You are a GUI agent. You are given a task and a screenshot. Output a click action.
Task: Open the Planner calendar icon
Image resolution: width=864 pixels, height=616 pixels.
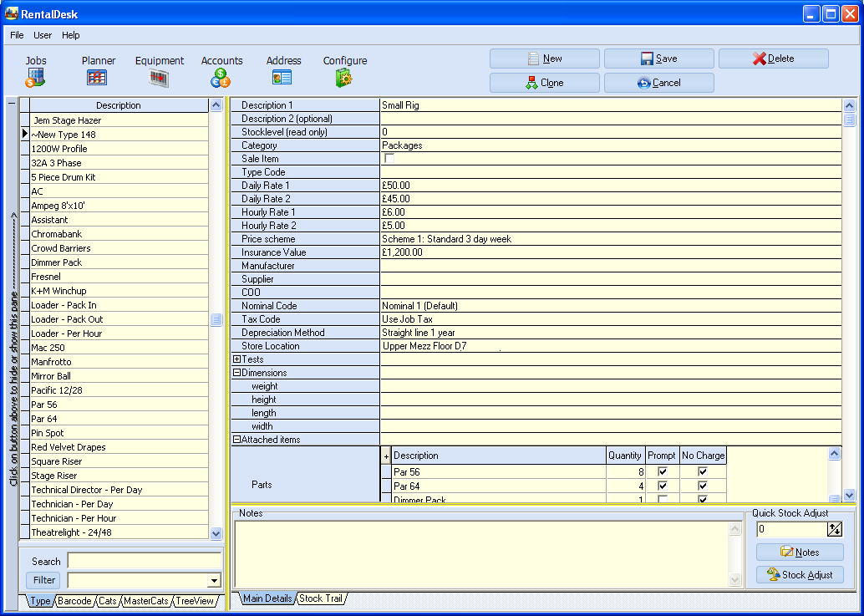point(97,79)
